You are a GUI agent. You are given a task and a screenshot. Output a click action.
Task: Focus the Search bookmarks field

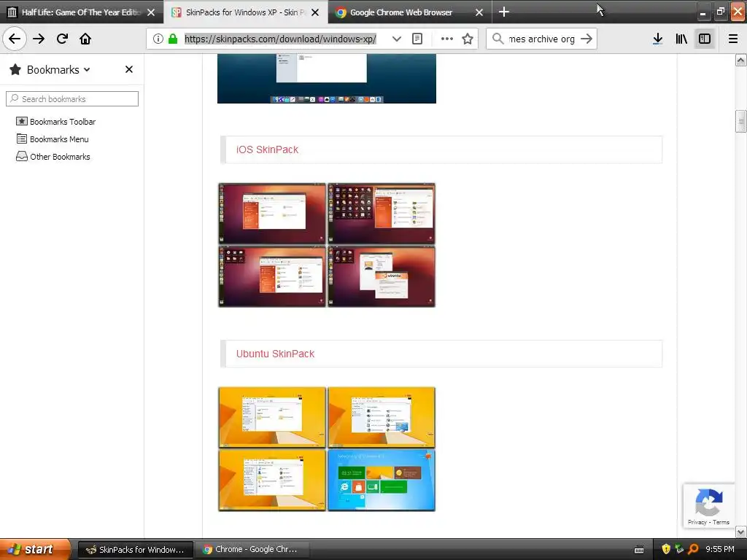[72, 99]
